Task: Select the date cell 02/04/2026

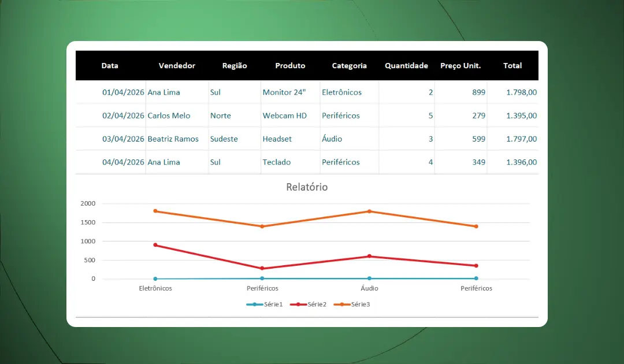Action: (x=123, y=116)
